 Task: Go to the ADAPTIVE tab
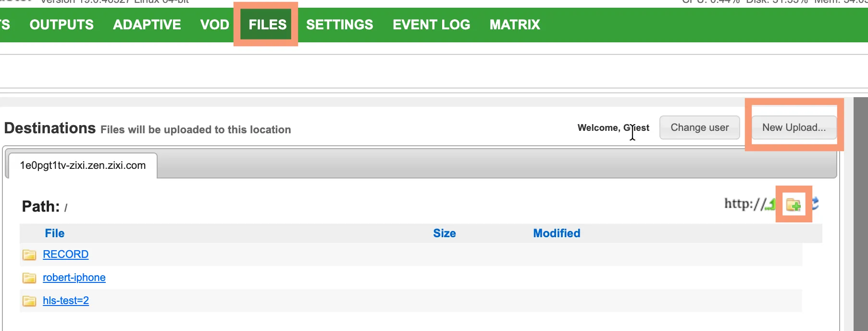point(147,25)
